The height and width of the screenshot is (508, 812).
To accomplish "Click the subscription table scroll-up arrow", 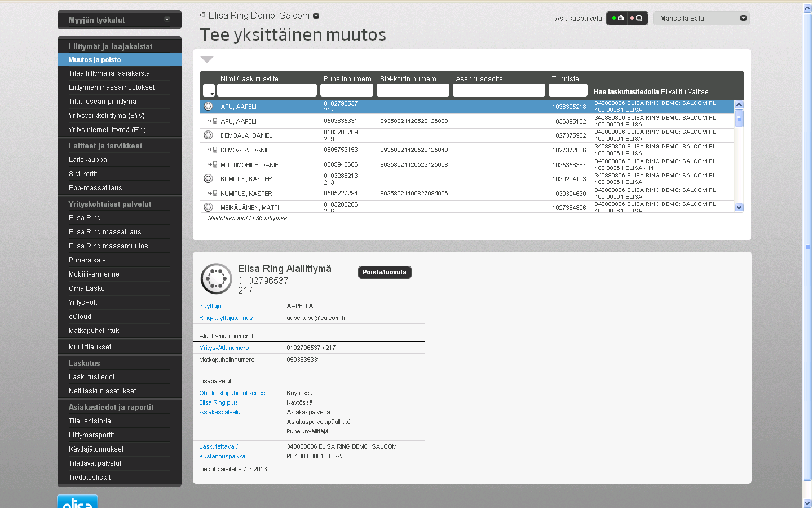I will [x=739, y=105].
